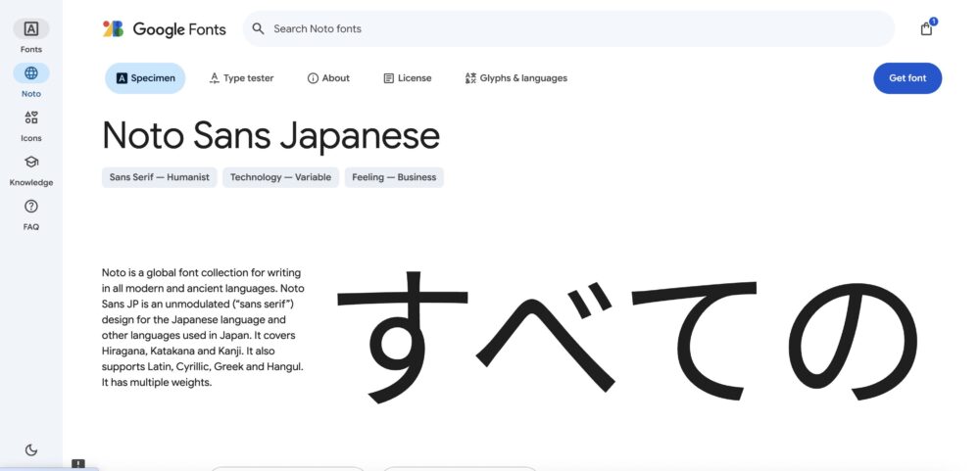The image size is (980, 471).
Task: Select the Feeling — Business tag
Action: pos(394,177)
